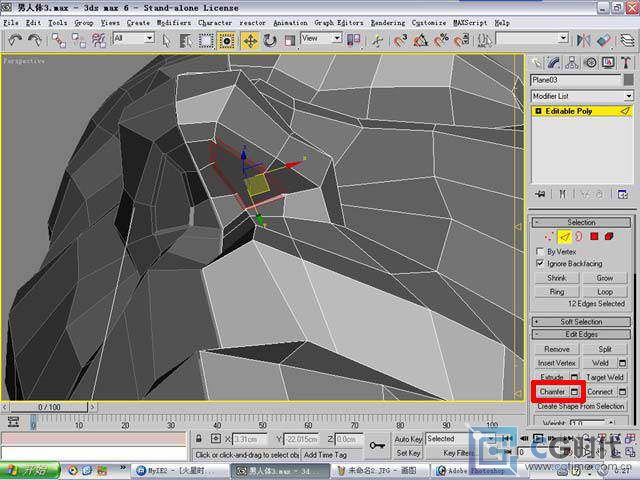Choose the Bind to Space Warp tool
This screenshot has width=640, height=480.
[x=98, y=40]
